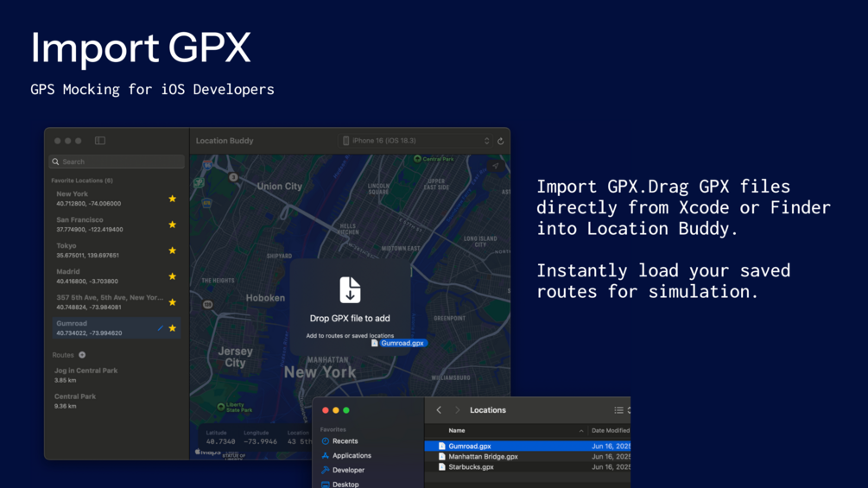This screenshot has width=868, height=488.
Task: Click the Drop GPX file icon
Action: pyautogui.click(x=350, y=290)
